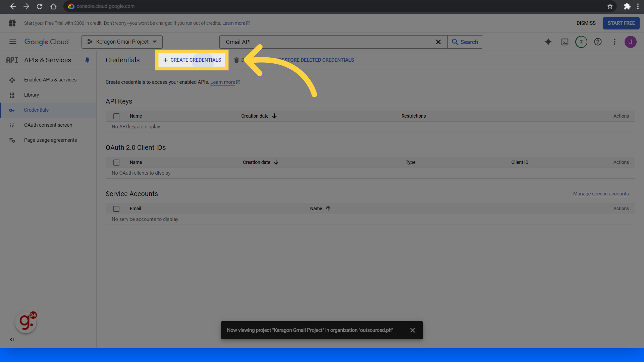The height and width of the screenshot is (362, 644).
Task: Click the Search button
Action: (465, 42)
